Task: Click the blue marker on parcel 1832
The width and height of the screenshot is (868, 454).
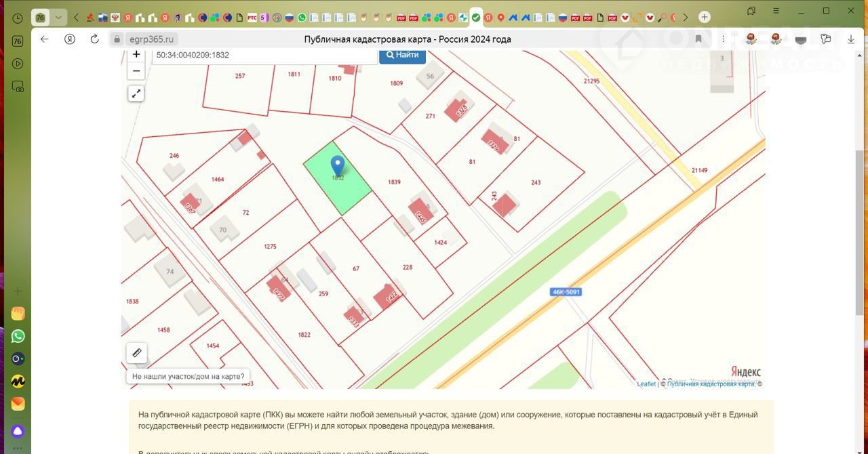Action: point(337,165)
